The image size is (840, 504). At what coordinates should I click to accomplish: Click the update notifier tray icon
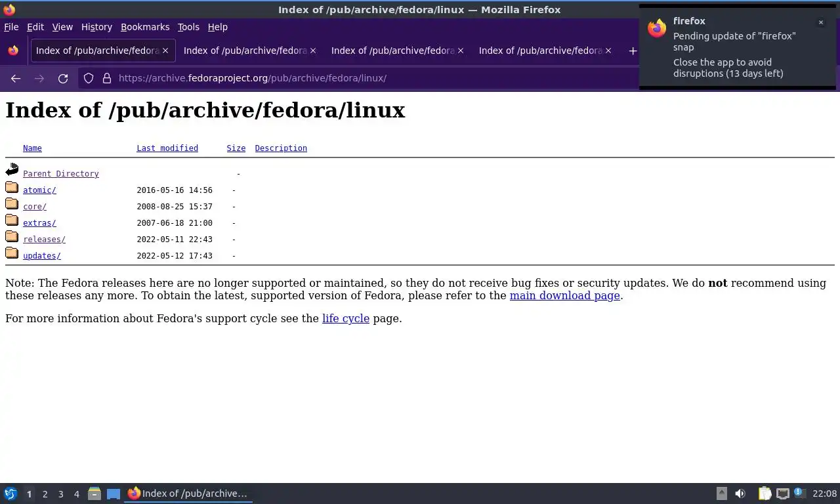[x=799, y=492]
